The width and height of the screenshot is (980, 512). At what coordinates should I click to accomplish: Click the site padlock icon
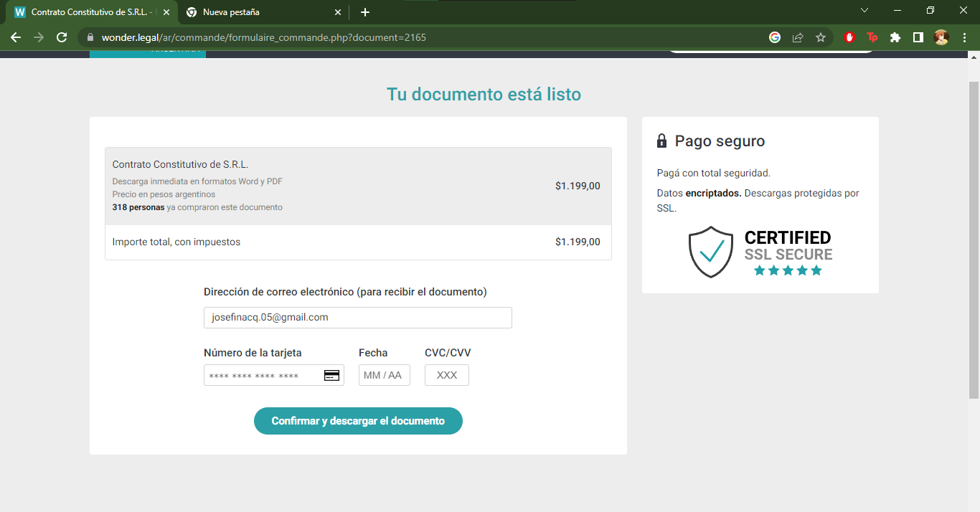(x=90, y=37)
